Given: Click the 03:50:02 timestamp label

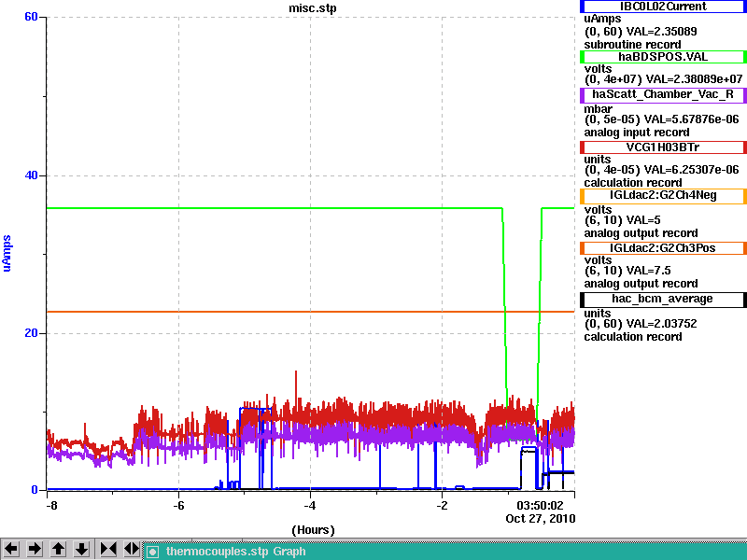Looking at the screenshot, I should [540, 505].
